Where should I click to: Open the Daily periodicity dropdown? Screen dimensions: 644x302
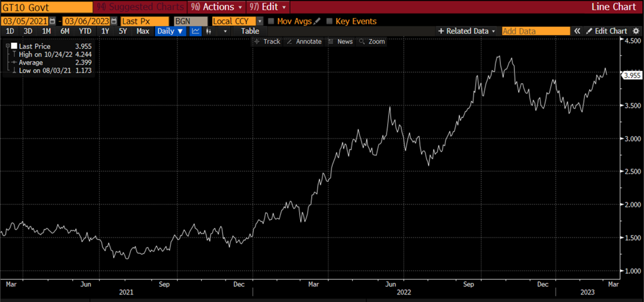(x=171, y=31)
